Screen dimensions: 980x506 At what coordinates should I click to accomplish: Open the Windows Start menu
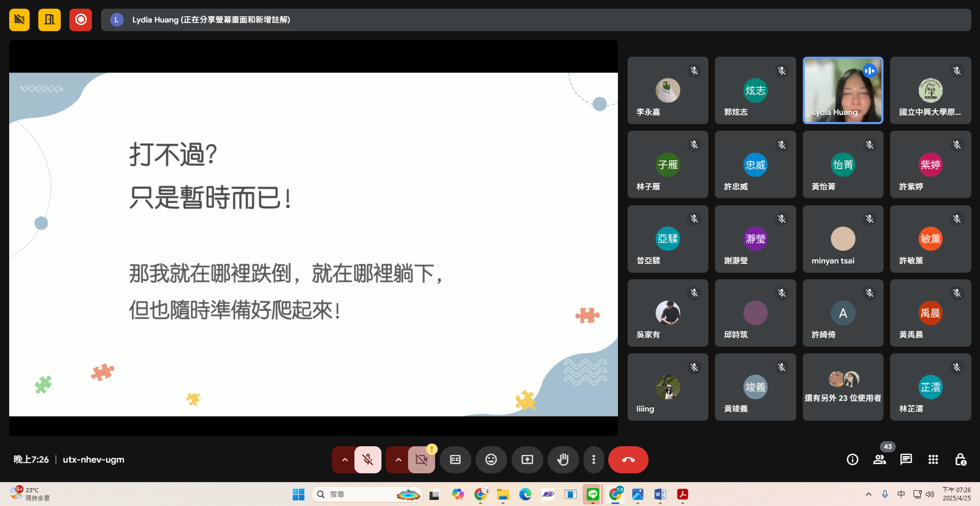click(x=298, y=494)
